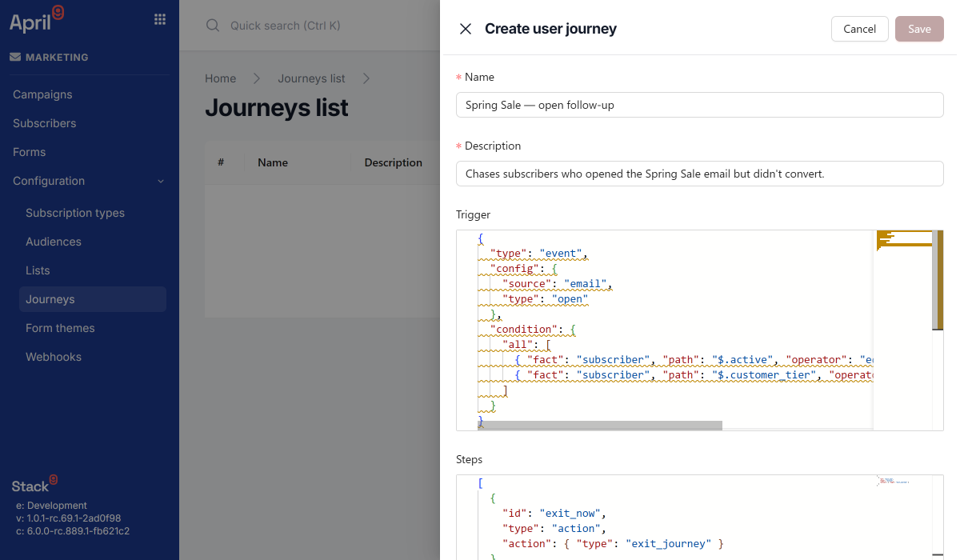
Task: Click the April logo in sidebar
Action: point(37,18)
